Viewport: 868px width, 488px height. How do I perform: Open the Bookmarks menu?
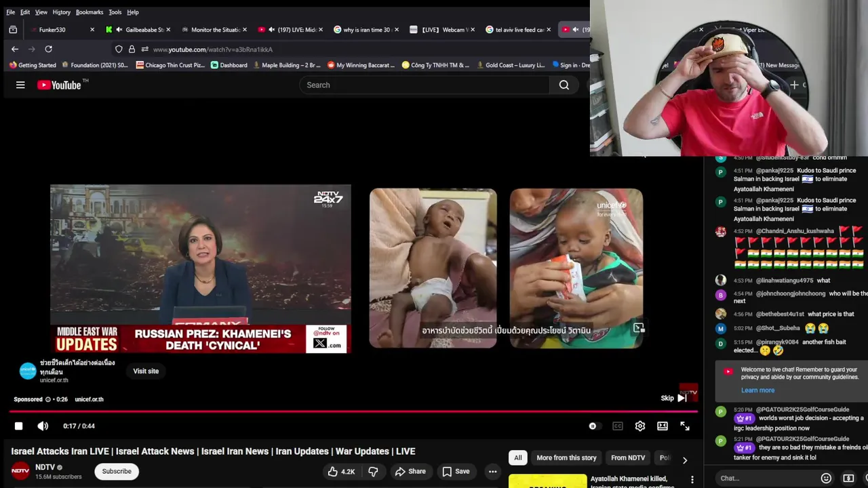pos(90,12)
